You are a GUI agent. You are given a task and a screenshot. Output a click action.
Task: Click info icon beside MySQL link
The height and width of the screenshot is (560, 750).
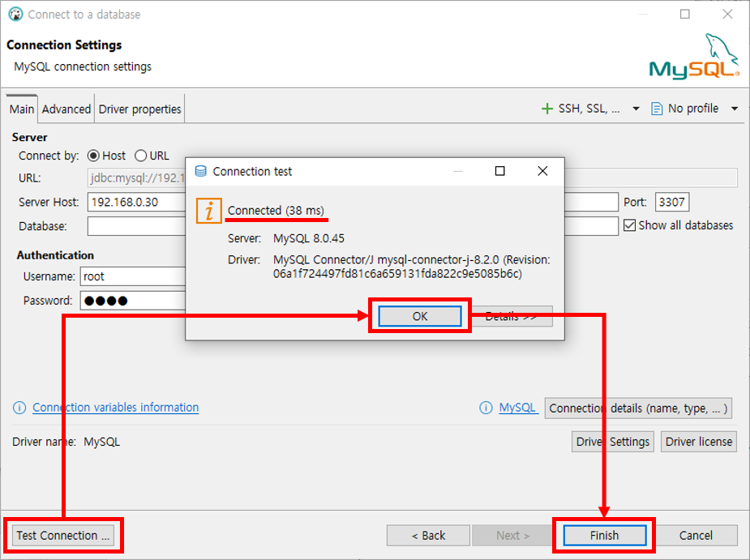coord(486,408)
